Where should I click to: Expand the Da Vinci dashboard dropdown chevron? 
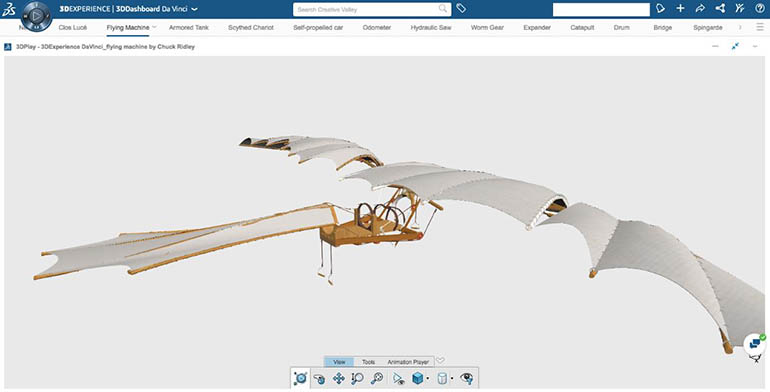click(x=195, y=9)
